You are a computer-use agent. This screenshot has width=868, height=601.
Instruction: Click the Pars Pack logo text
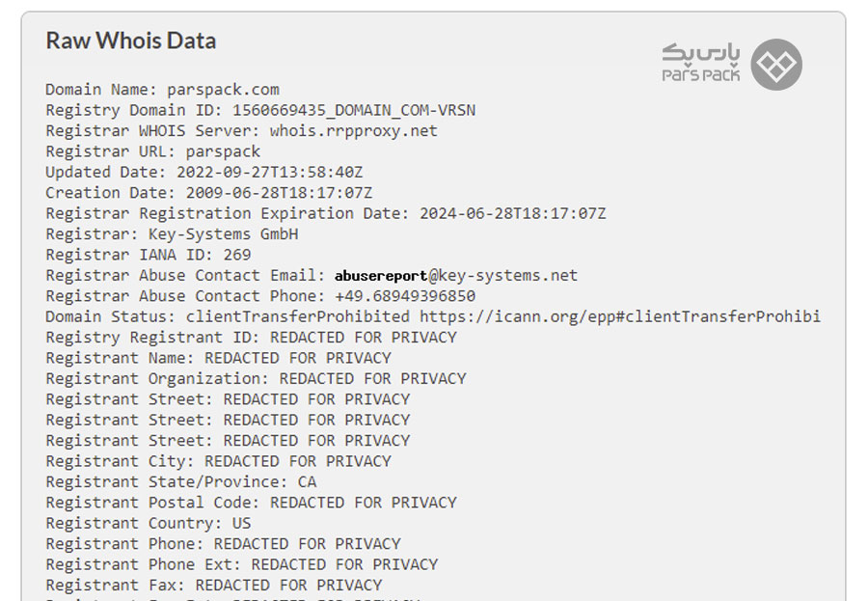pos(701,63)
